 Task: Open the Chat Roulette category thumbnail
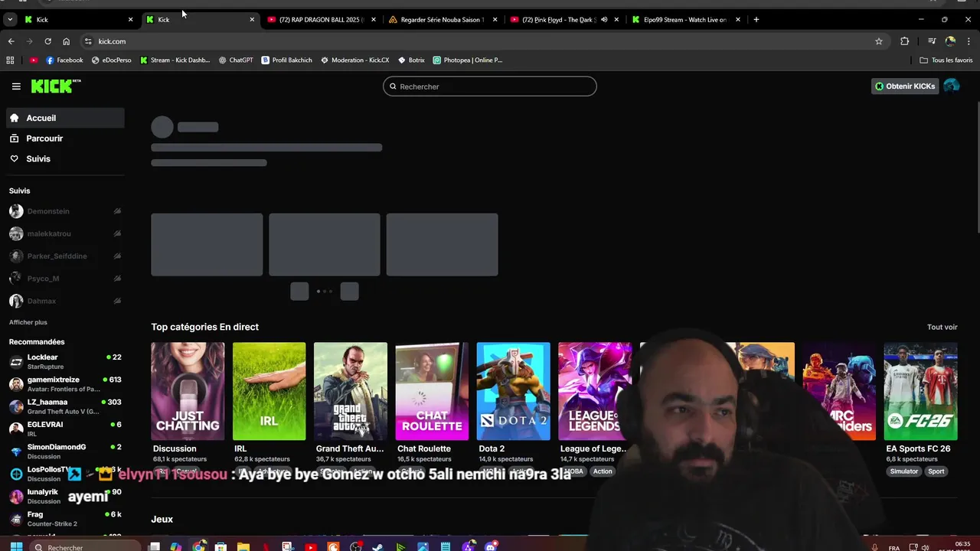point(432,391)
